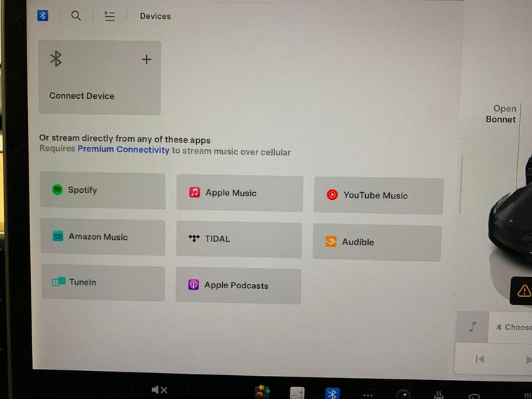Launch the Spotify streaming app
532x399 pixels.
(x=103, y=191)
